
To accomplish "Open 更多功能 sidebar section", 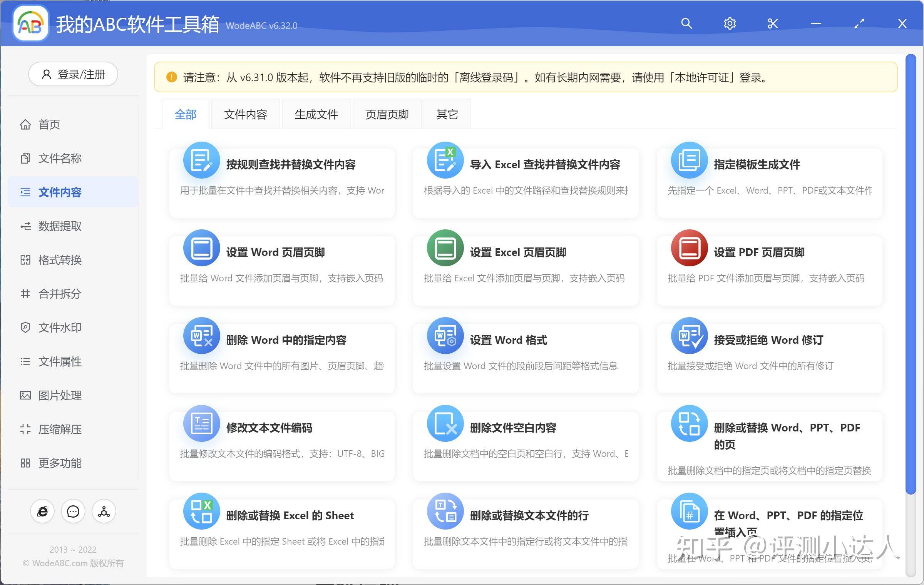I will pos(73,463).
